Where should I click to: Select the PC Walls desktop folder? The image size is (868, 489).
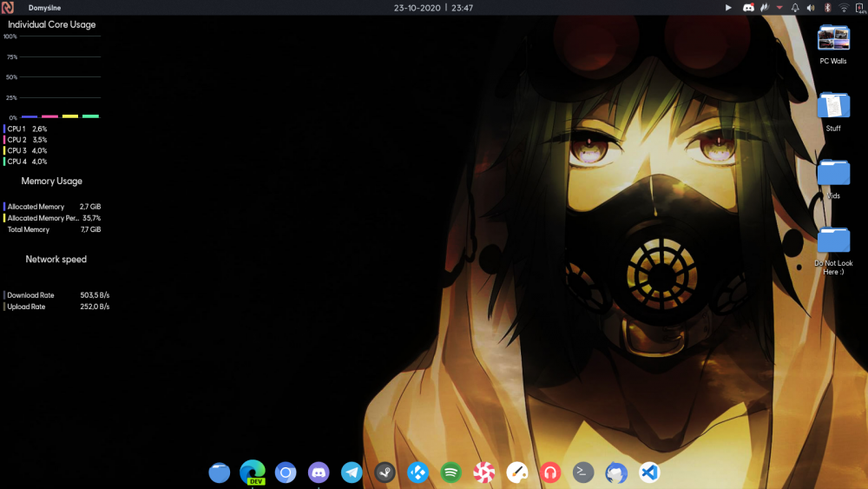point(833,40)
